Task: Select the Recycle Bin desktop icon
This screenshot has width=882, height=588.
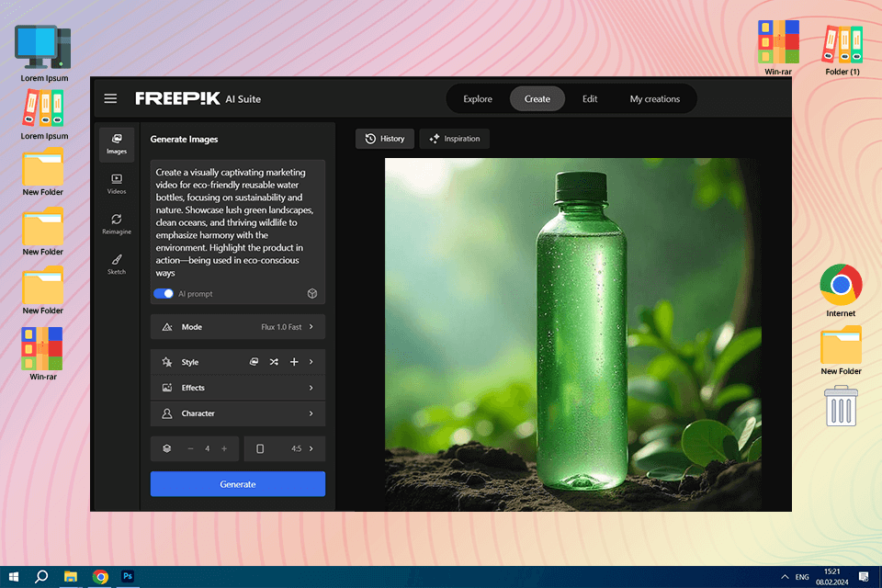Action: click(x=841, y=406)
